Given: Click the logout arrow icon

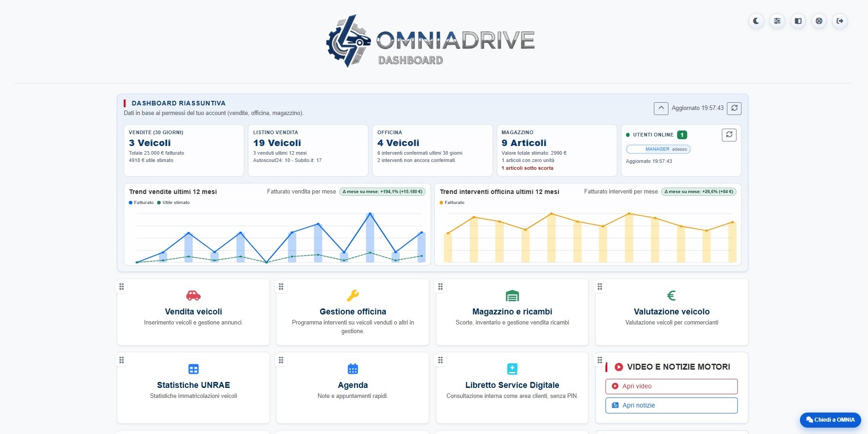Looking at the screenshot, I should click(x=840, y=21).
